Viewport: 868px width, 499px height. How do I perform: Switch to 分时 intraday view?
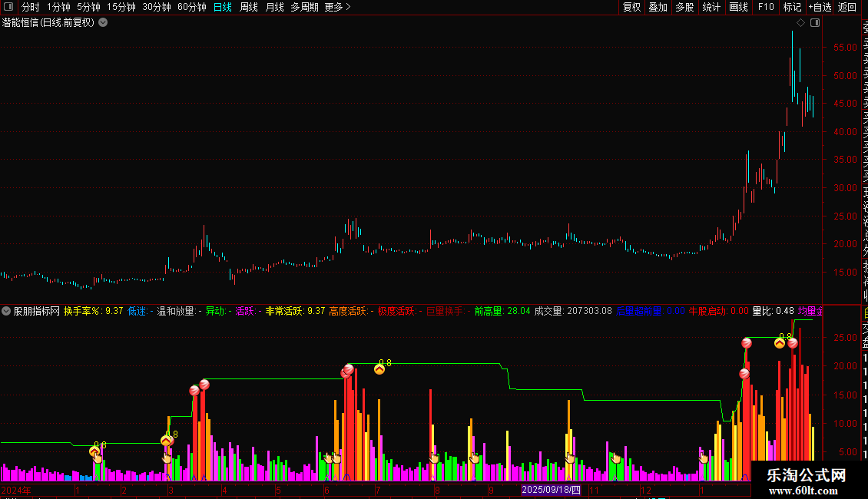[31, 7]
